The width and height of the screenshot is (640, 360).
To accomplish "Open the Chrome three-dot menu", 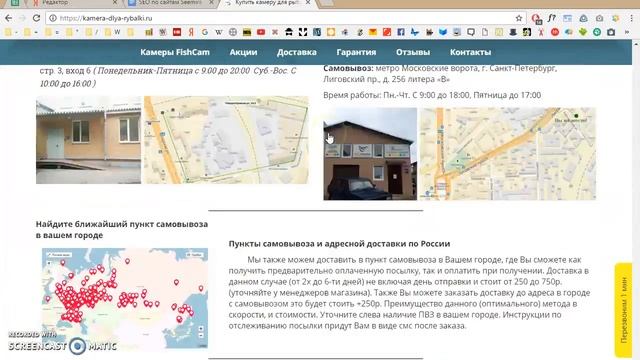I will pyautogui.click(x=632, y=18).
